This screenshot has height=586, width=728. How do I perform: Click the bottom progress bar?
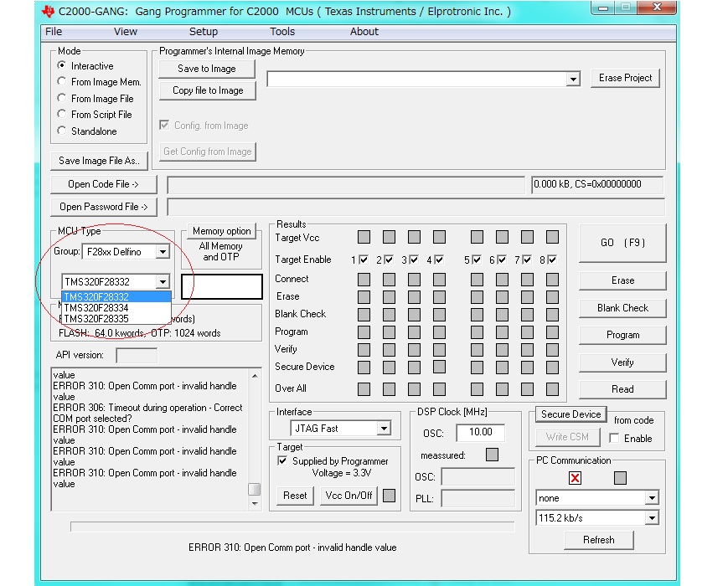click(292, 527)
